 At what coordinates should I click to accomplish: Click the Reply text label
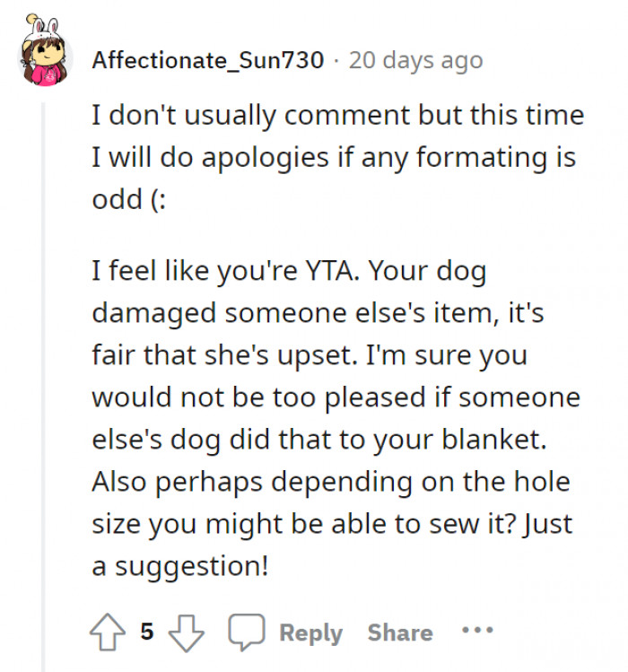pos(310,633)
